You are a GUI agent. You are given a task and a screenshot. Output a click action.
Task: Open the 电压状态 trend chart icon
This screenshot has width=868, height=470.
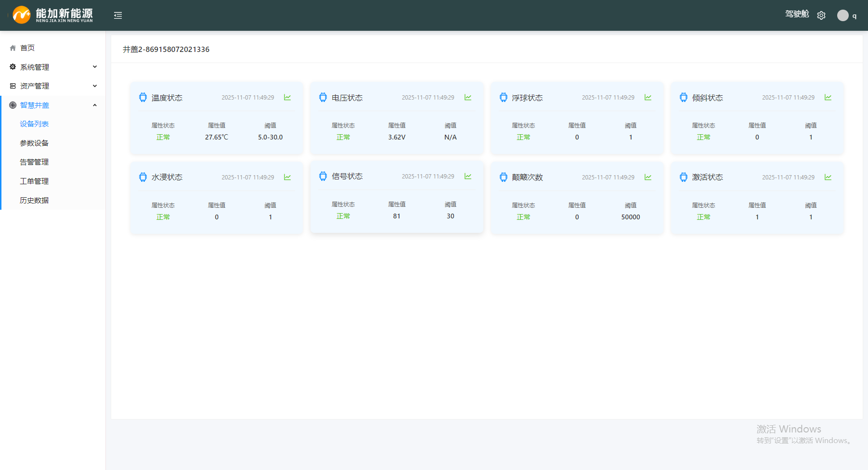(467, 98)
